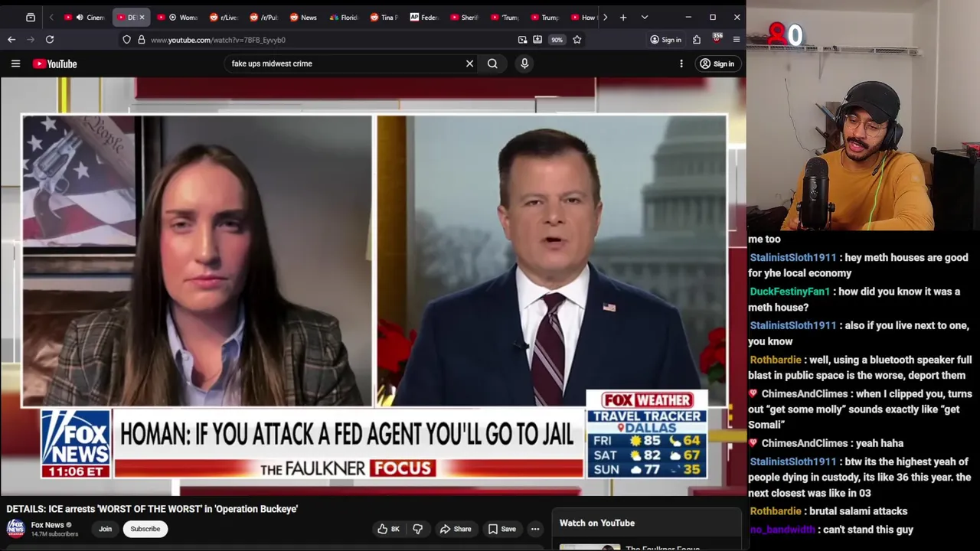Viewport: 980px width, 551px height.
Task: Open a new tab with plus button
Action: [x=623, y=17]
